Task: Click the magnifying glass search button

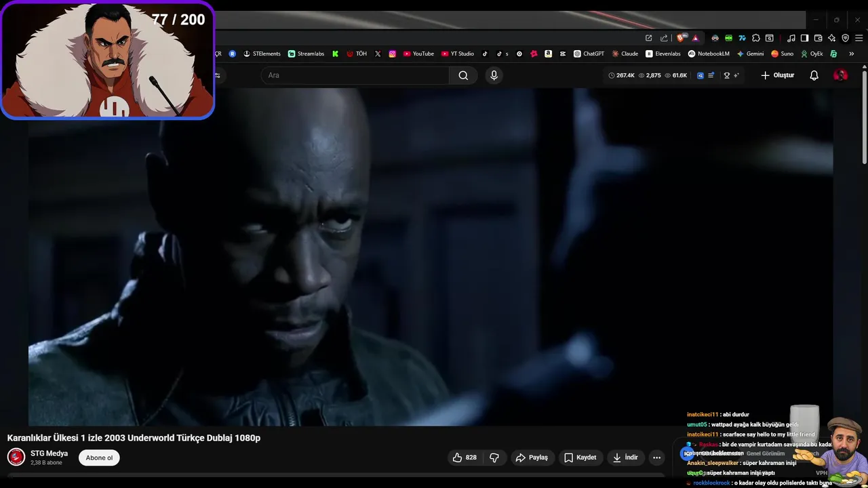Action: point(463,75)
